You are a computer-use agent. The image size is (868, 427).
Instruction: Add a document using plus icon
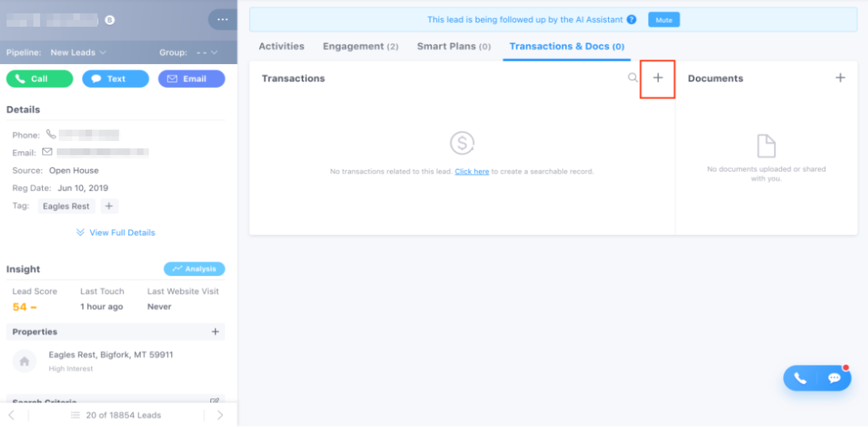point(840,78)
